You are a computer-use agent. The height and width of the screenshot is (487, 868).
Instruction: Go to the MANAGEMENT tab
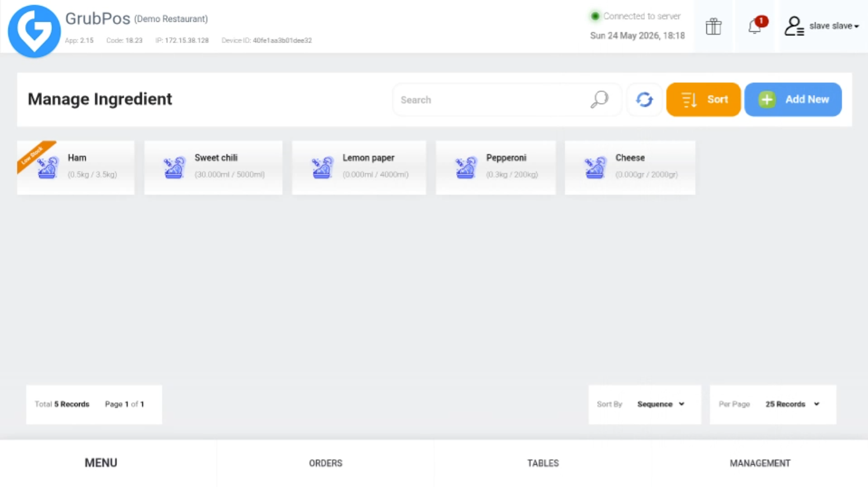760,463
